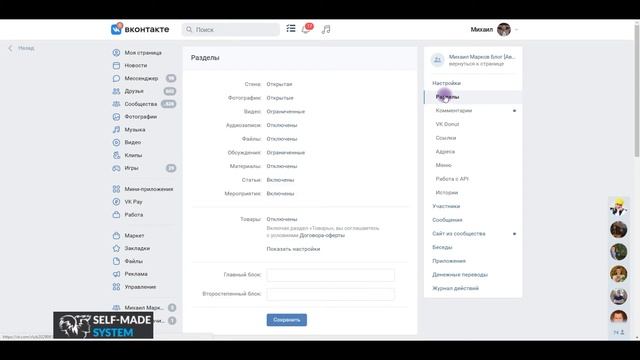The image size is (640, 360).
Task: Click the page vertical scrollbar
Action: [x=637, y=90]
